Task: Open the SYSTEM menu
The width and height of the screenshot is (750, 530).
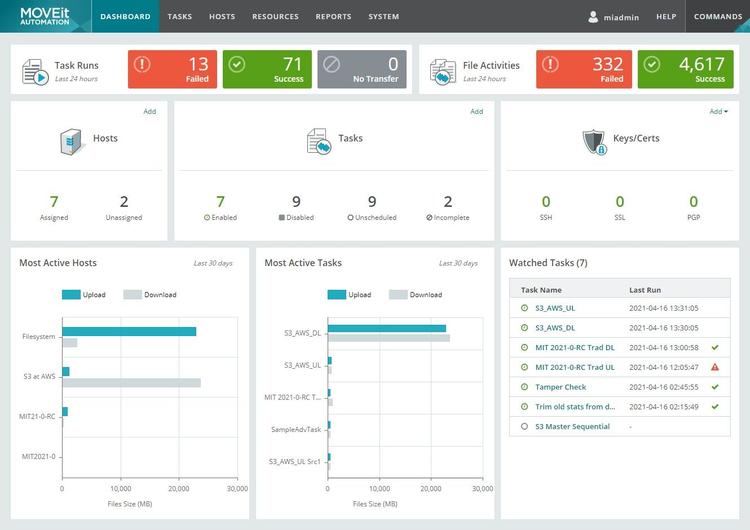Action: coord(384,16)
